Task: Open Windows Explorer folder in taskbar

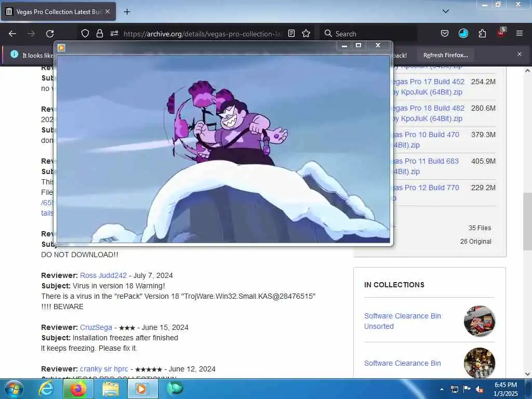Action: coord(111,389)
